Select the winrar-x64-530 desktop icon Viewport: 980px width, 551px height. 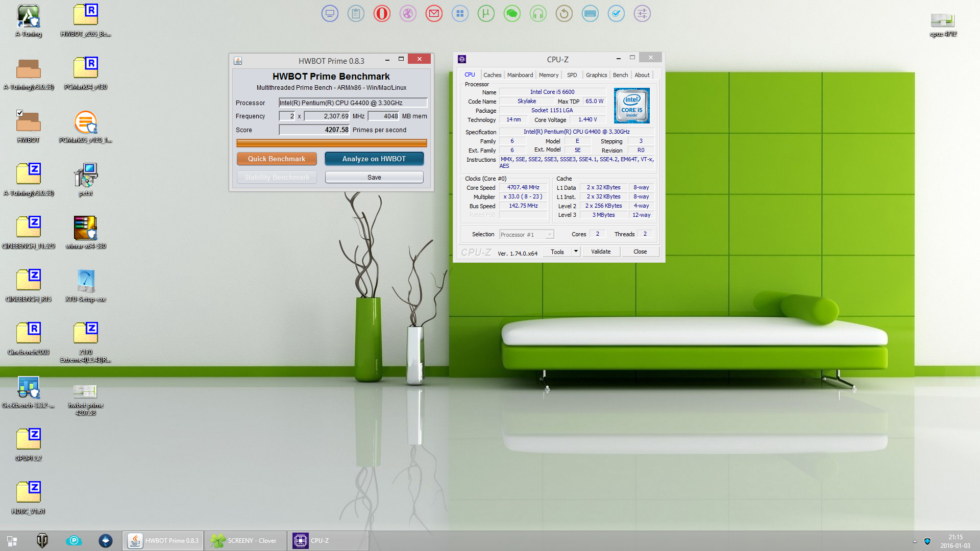(x=86, y=233)
